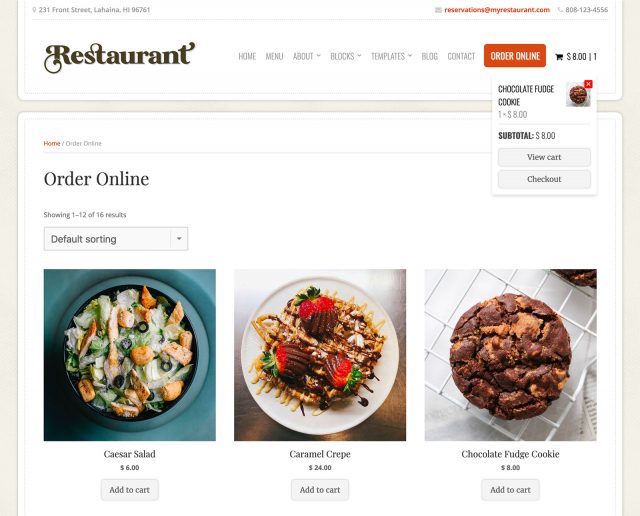Screen dimensions: 640x516
Task: Click the View cart button
Action: point(544,157)
